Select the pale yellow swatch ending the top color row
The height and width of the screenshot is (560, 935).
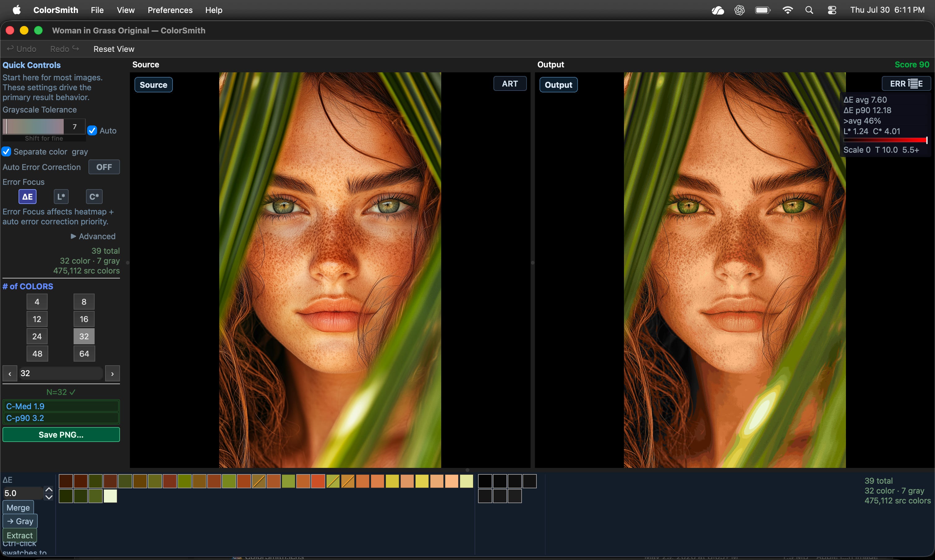[467, 482]
